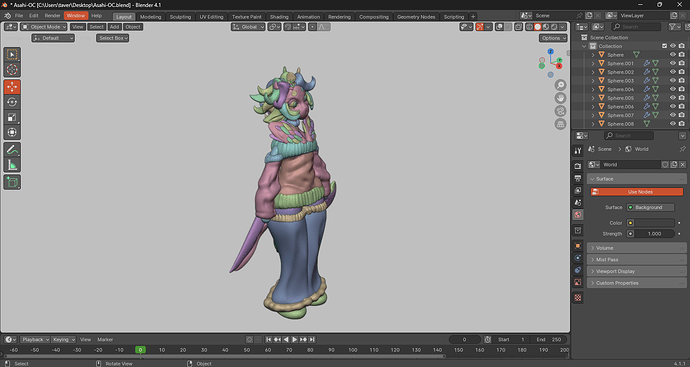Image resolution: width=690 pixels, height=367 pixels.
Task: Open the Object properties tab
Action: coord(578,246)
